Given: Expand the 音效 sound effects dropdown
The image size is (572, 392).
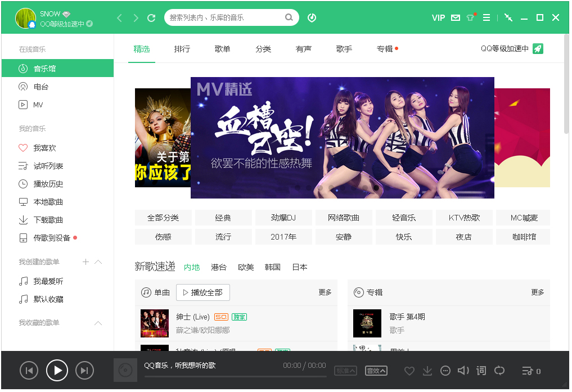Looking at the screenshot, I should [376, 371].
